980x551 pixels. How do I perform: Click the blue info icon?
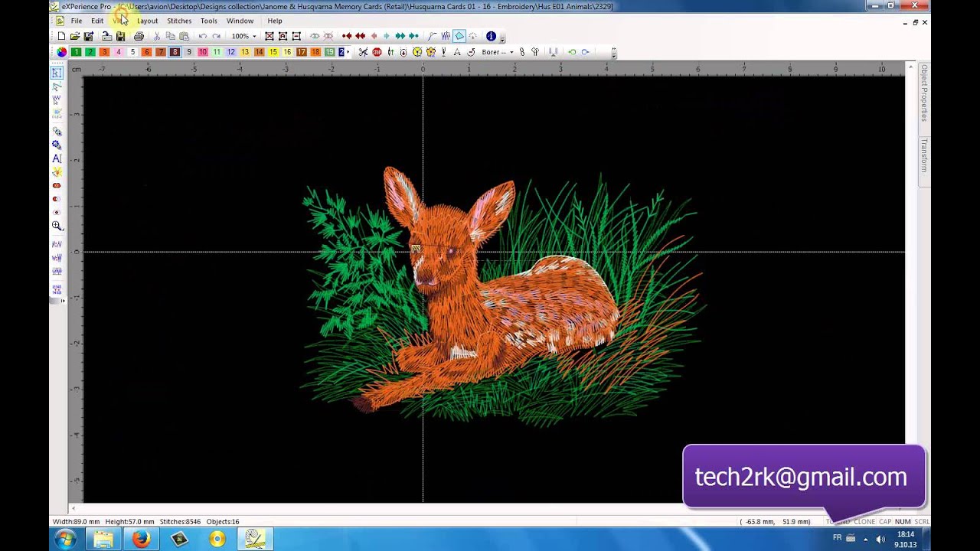[x=491, y=36]
